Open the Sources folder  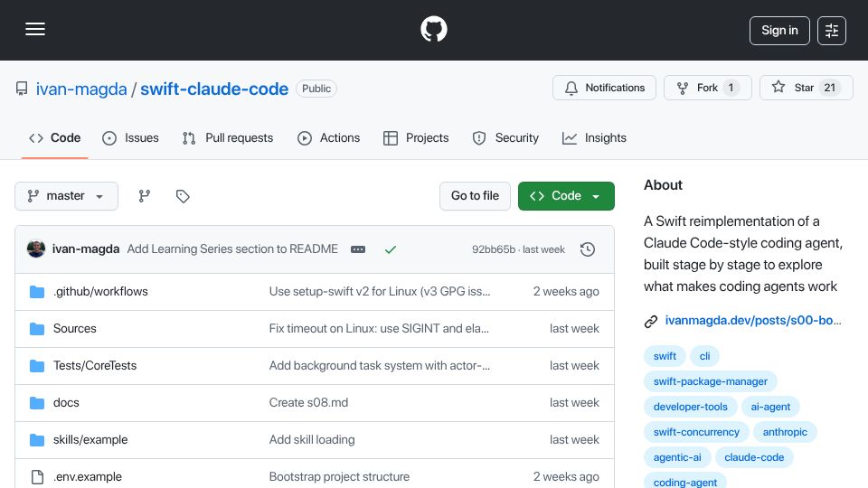(75, 329)
